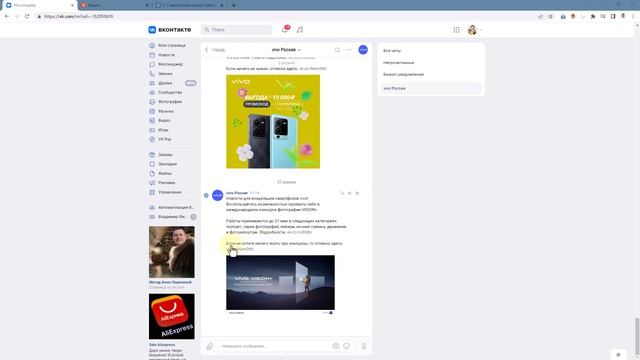The width and height of the screenshot is (640, 360).
Task: Open a new browser tab with plus
Action: click(x=233, y=5)
